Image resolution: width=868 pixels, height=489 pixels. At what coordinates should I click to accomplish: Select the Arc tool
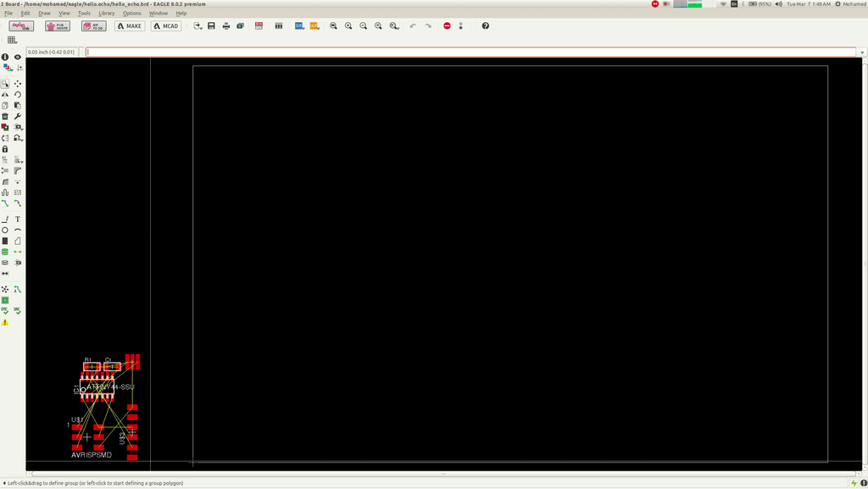18,231
